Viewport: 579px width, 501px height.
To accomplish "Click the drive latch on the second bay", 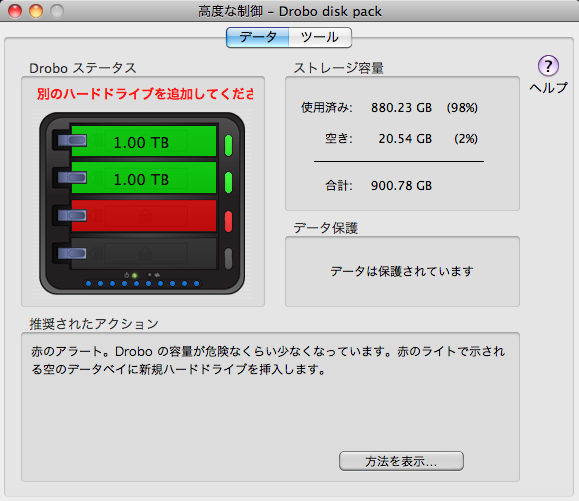I will (x=72, y=178).
